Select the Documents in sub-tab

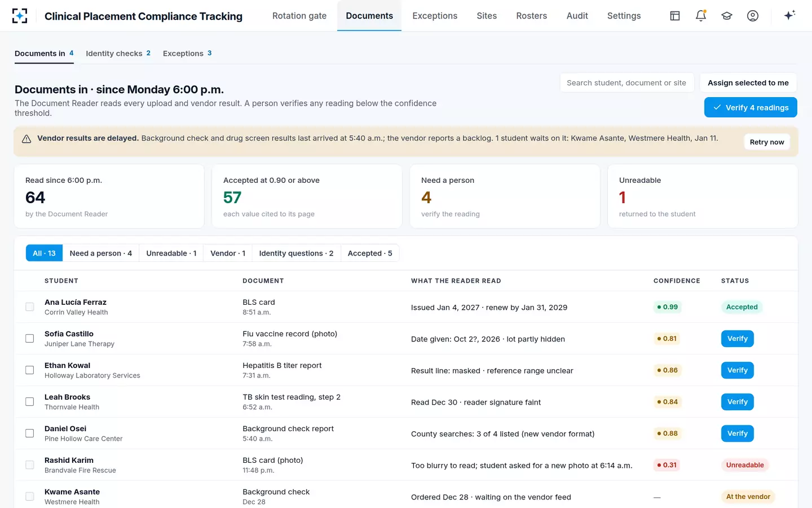(x=44, y=54)
